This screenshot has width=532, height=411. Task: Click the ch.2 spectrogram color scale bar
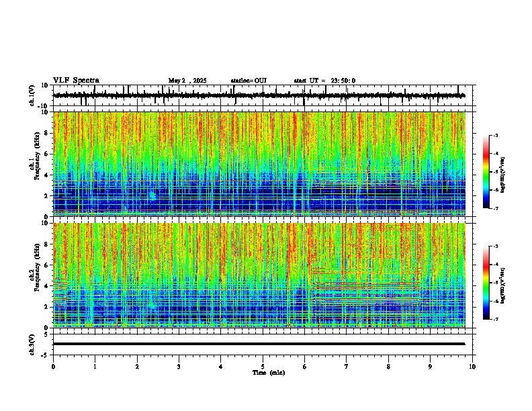[486, 283]
